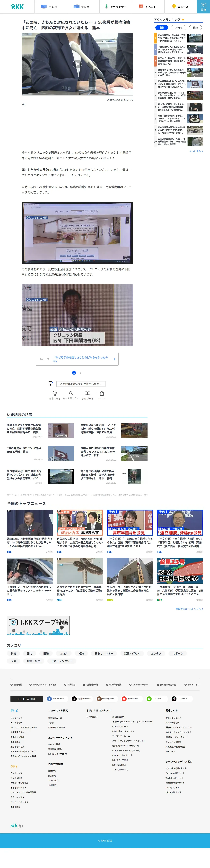Image resolution: width=210 pixels, height=868 pixels.
Task: Select the 地震・災害 category chip
Action: (x=33, y=661)
